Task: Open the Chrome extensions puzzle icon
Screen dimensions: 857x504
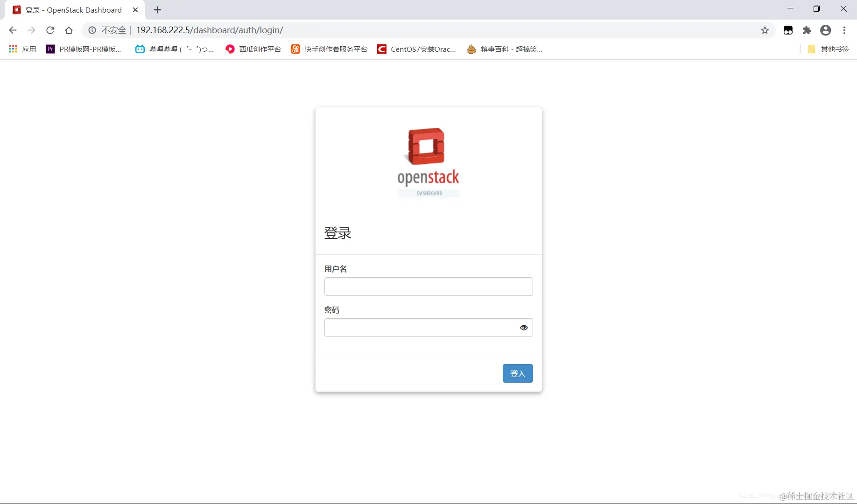Action: coord(808,30)
